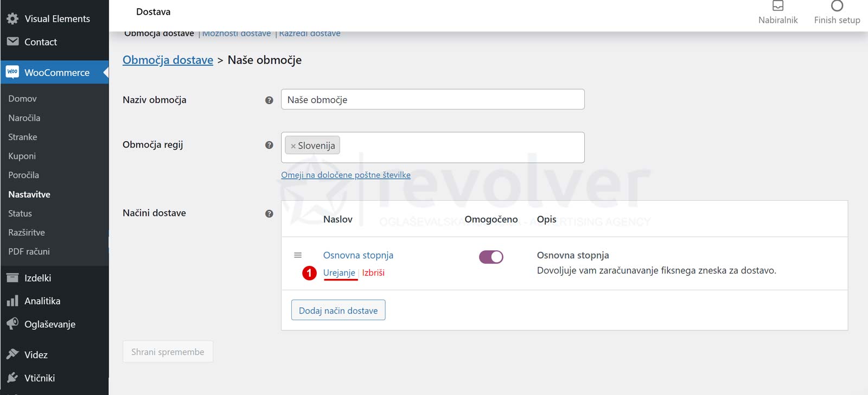Click the Dodaj način dostave button

tap(338, 310)
